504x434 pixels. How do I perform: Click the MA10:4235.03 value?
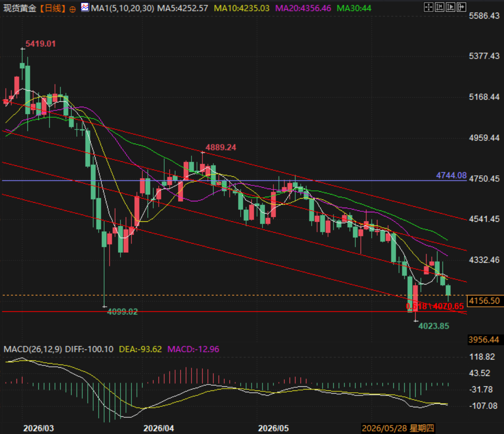tap(242, 8)
